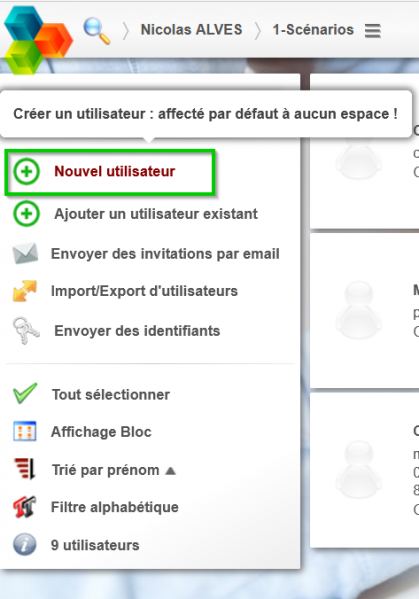Click the keys icon for Envoyer des identifiants
419x599 pixels.
click(26, 331)
